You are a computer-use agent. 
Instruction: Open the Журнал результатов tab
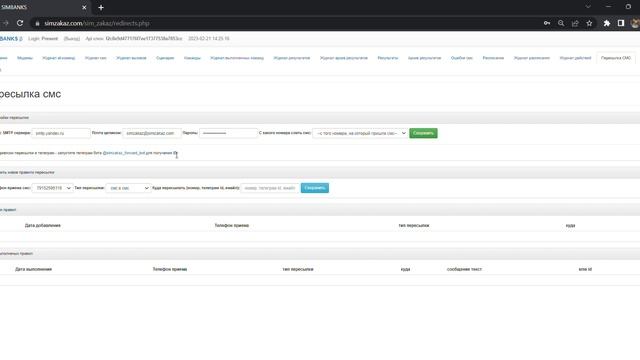click(x=292, y=58)
